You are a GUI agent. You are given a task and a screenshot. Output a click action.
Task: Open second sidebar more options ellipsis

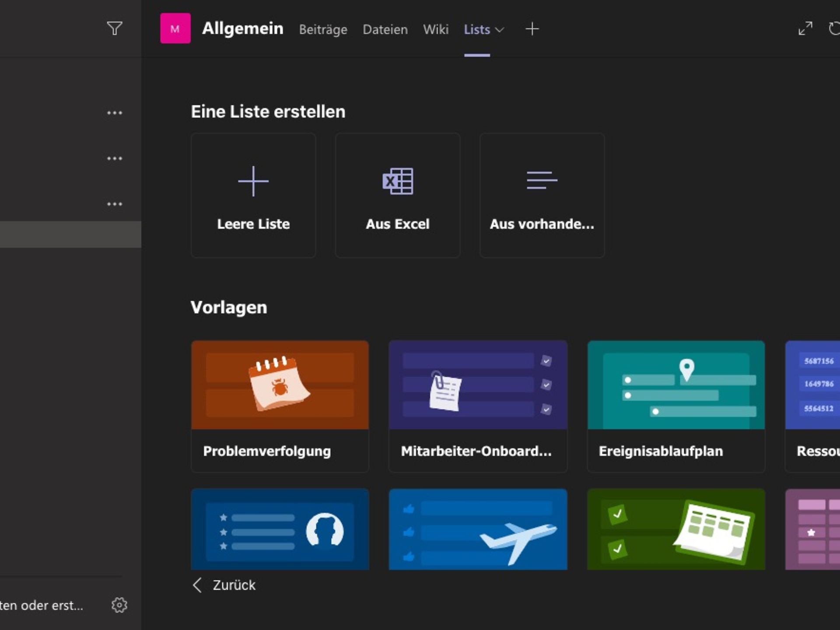click(115, 158)
